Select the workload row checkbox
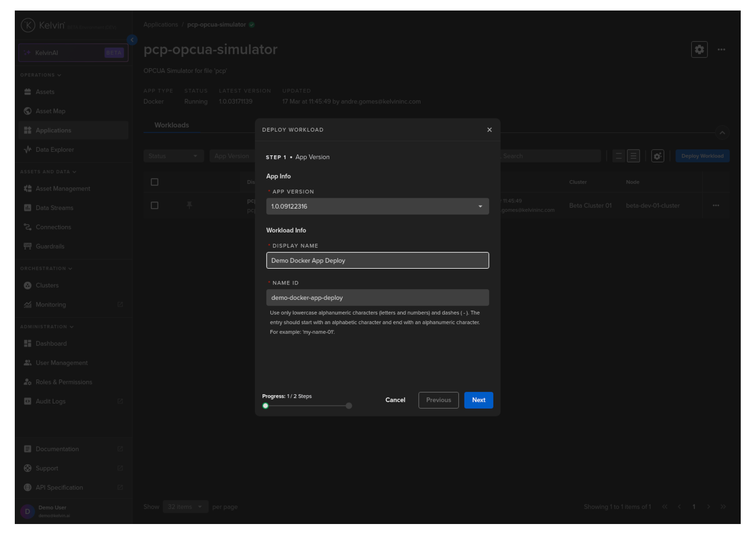The width and height of the screenshot is (756, 535). tap(155, 205)
